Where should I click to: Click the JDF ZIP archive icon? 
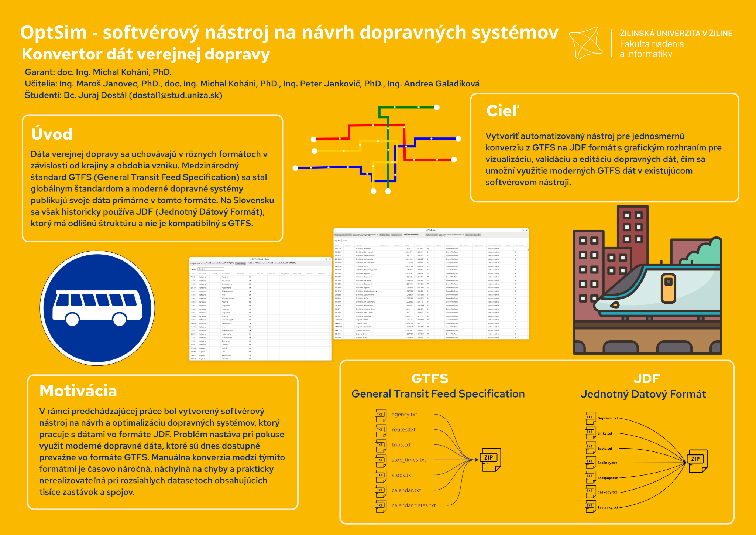(697, 461)
